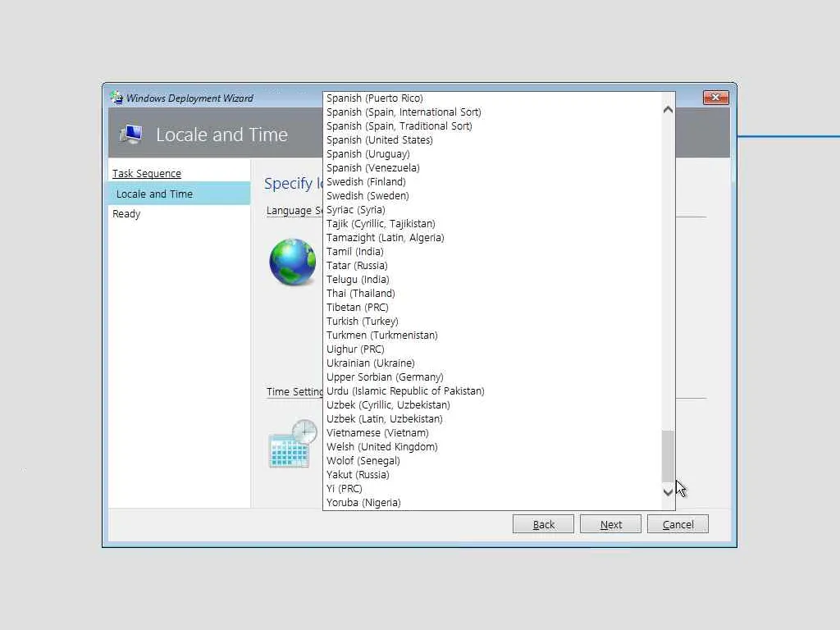Proceed with the Next button
The height and width of the screenshot is (630, 840).
[x=610, y=524]
